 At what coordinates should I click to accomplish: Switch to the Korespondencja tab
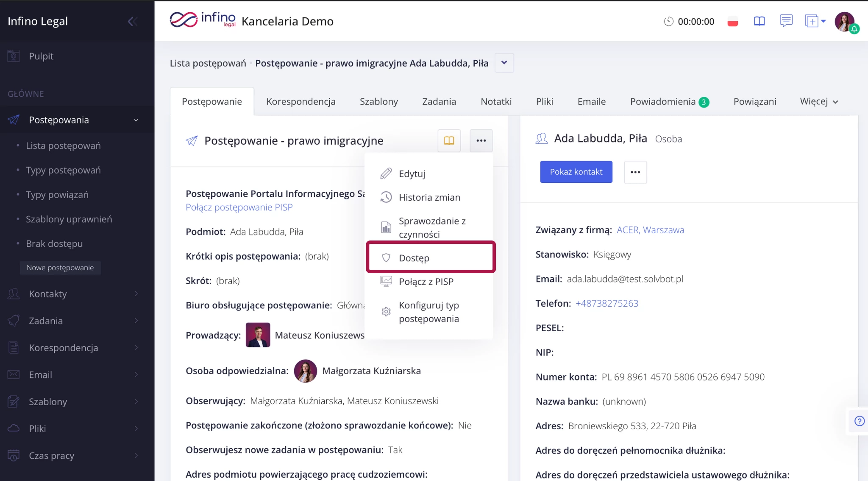coord(300,101)
